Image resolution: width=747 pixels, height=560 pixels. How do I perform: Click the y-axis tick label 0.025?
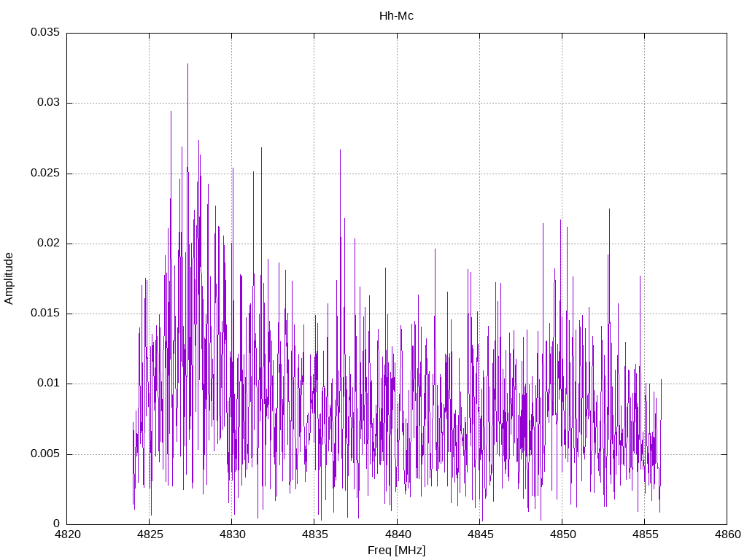click(45, 173)
